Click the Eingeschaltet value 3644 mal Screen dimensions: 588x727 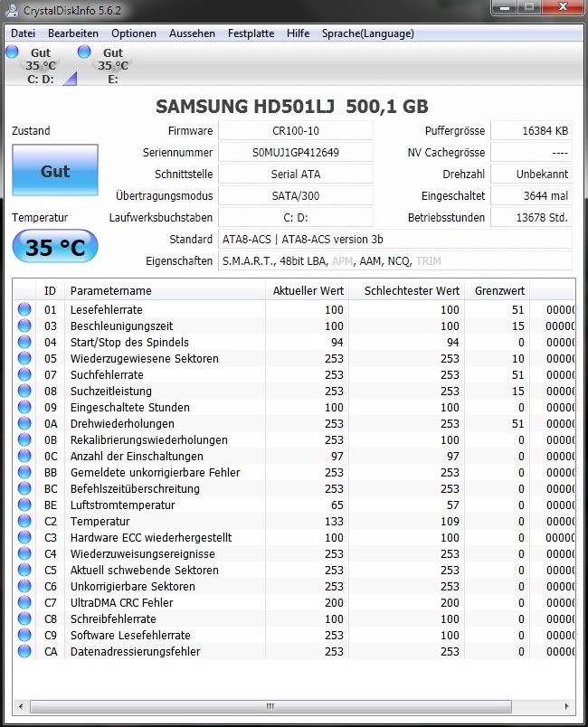click(531, 195)
